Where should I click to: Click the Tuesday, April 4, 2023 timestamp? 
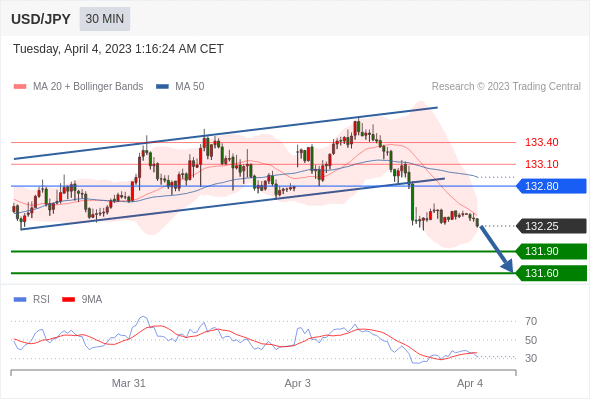pos(118,49)
